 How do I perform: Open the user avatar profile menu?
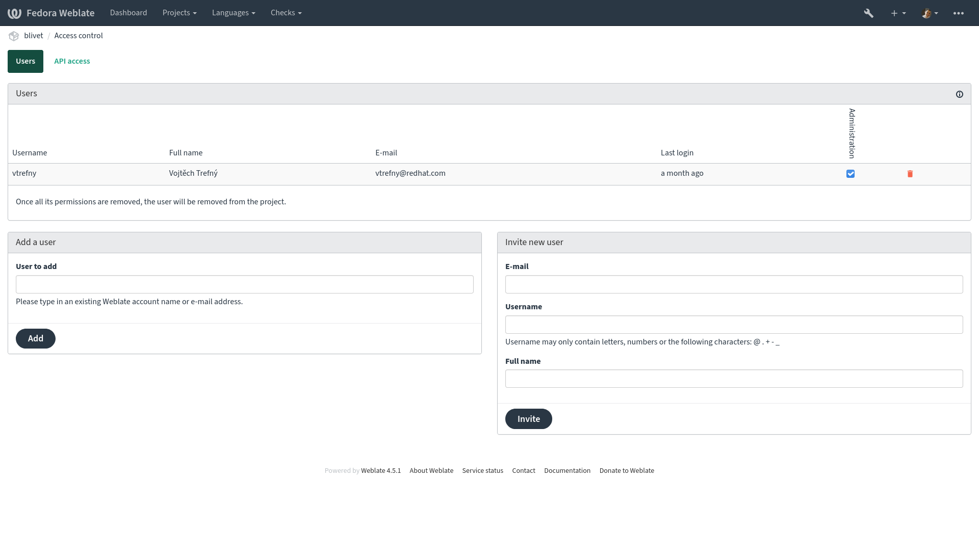click(930, 13)
